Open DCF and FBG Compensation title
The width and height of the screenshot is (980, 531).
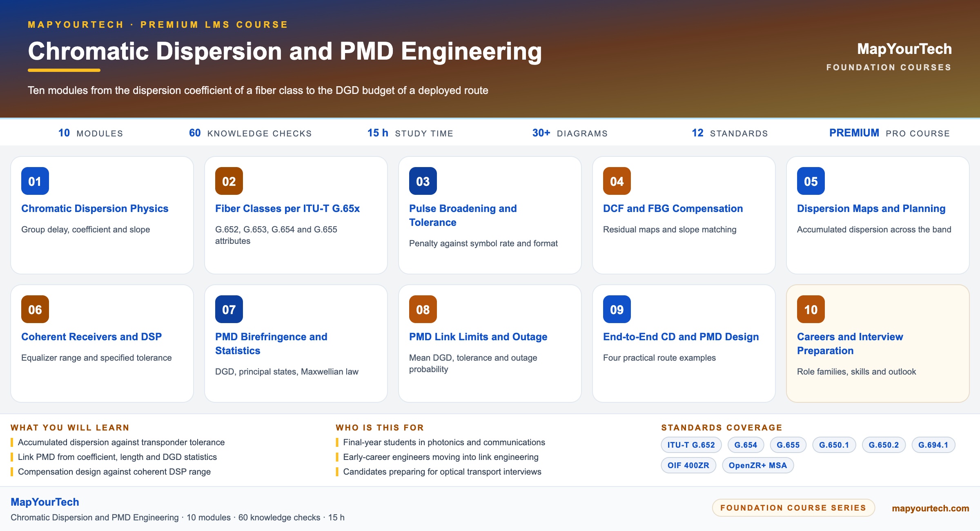click(x=673, y=208)
